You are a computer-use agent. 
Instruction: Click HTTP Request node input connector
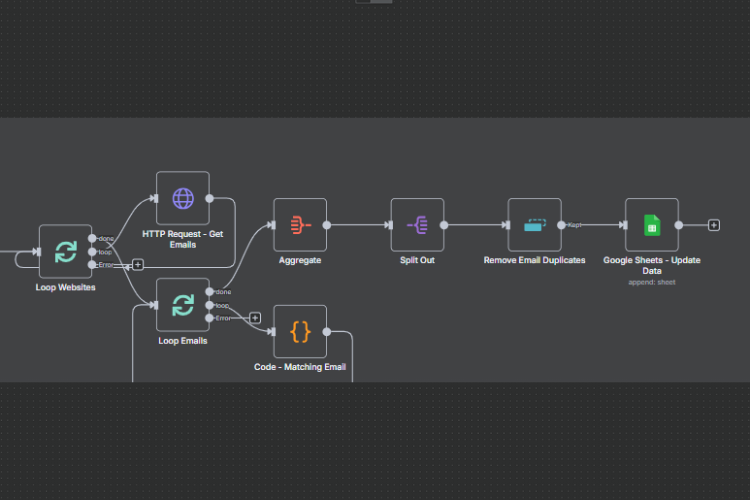pyautogui.click(x=155, y=198)
